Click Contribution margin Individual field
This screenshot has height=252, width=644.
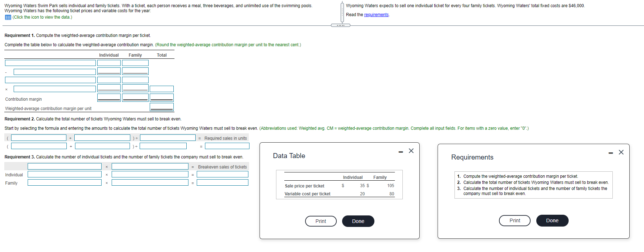click(109, 98)
